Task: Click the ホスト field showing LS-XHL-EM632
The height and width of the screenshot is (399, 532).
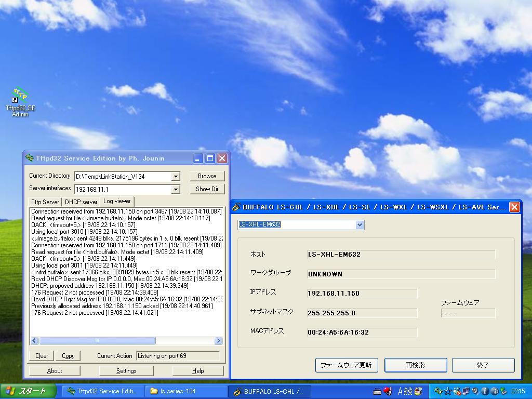Action: click(402, 255)
